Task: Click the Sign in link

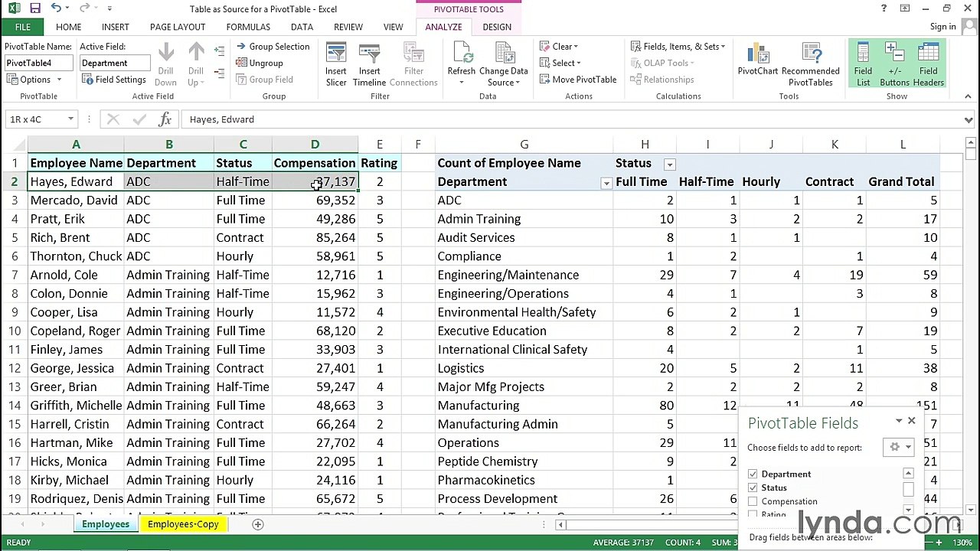Action: coord(942,27)
